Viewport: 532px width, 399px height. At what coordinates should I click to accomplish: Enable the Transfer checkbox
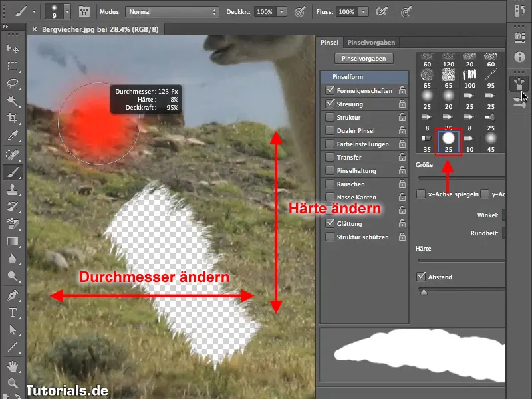pos(330,157)
